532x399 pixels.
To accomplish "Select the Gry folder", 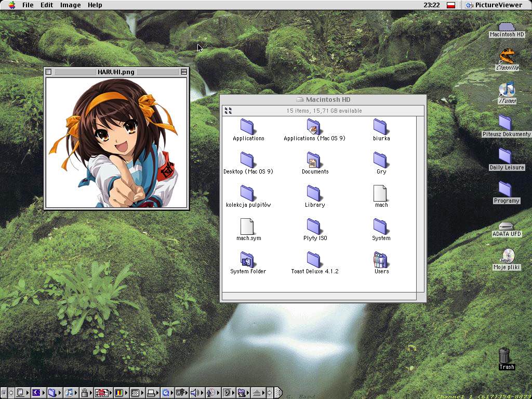I will pos(381,163).
